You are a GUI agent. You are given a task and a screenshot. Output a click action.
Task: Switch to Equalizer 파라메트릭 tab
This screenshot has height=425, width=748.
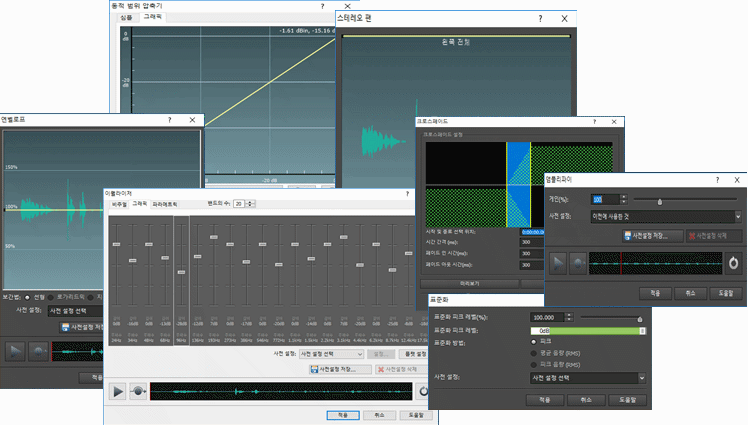[165, 204]
